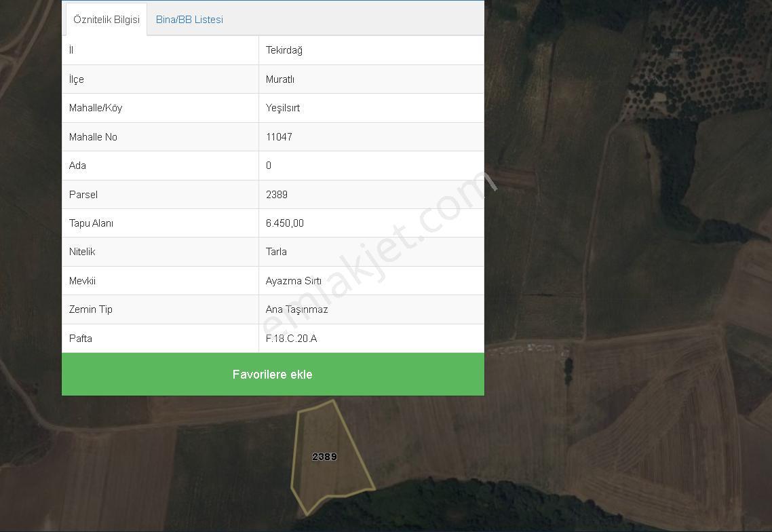The image size is (772, 532).
Task: Select Mahalle No value 11047
Action: 279,137
